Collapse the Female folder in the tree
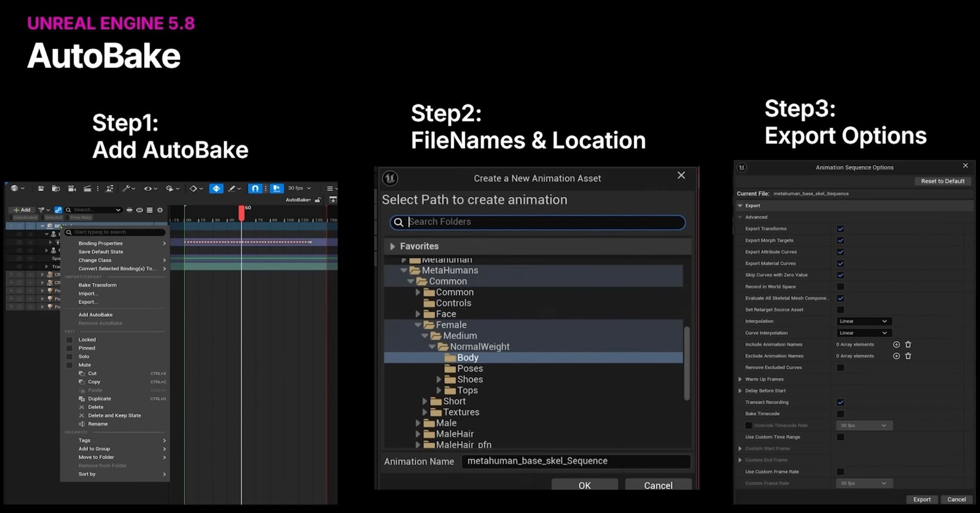 click(418, 325)
